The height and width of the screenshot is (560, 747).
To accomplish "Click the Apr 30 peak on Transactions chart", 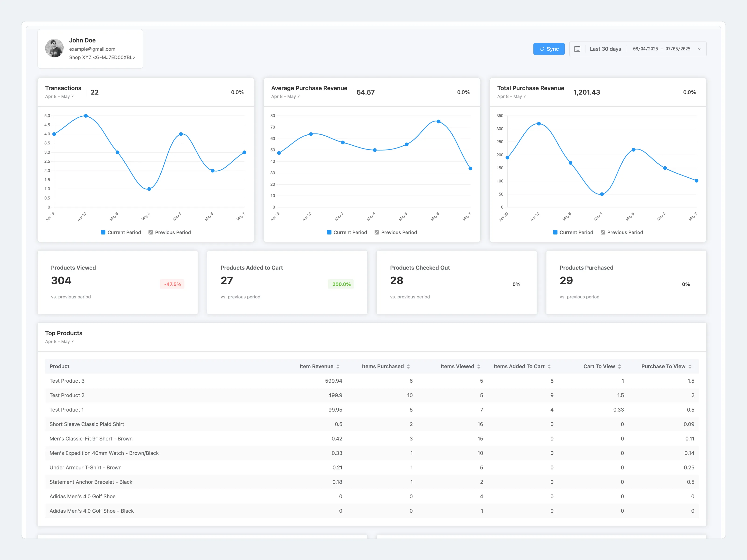I will click(x=86, y=116).
